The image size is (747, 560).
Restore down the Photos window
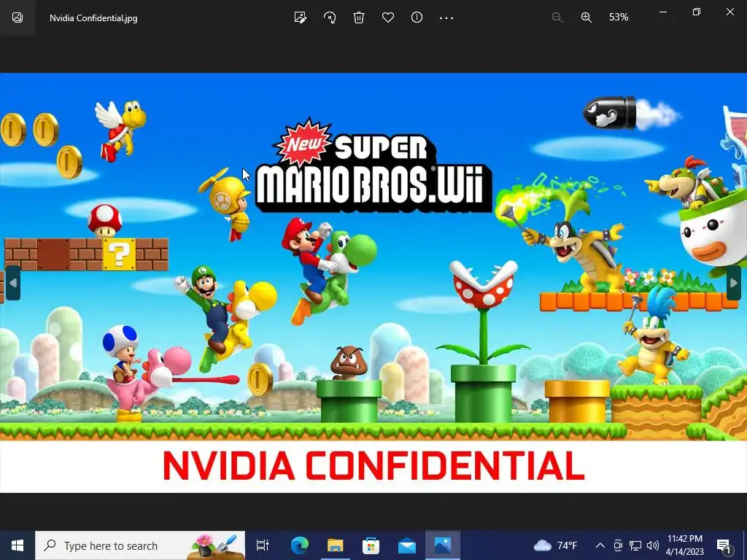[x=697, y=12]
